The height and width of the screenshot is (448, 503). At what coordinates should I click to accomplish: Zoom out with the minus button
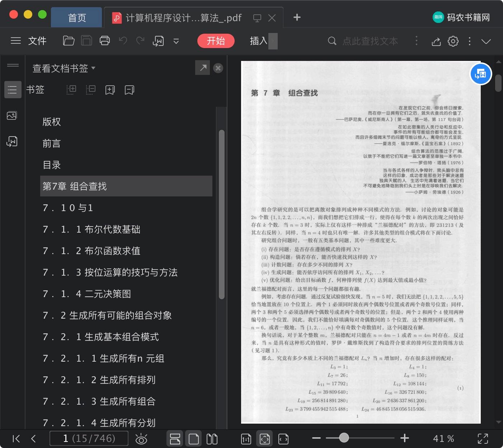pos(316,438)
